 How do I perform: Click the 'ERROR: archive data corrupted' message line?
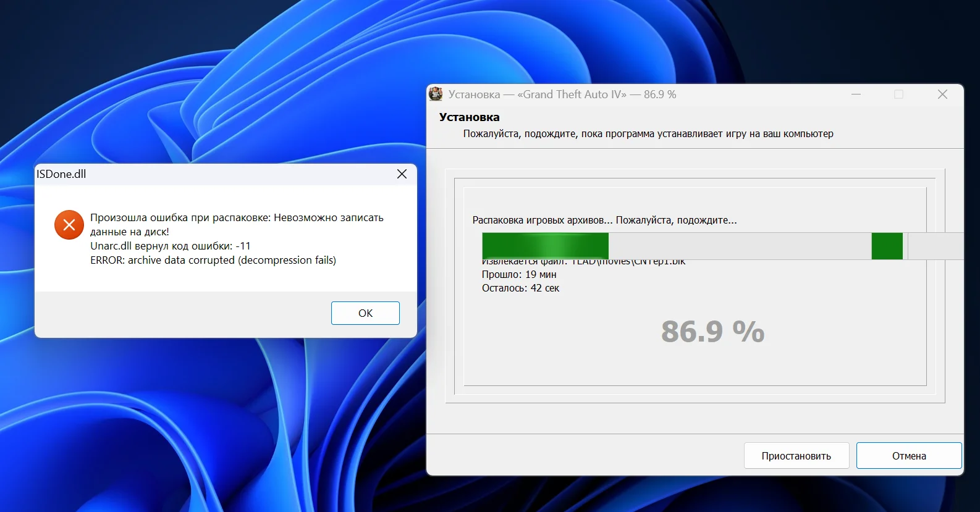click(x=213, y=260)
